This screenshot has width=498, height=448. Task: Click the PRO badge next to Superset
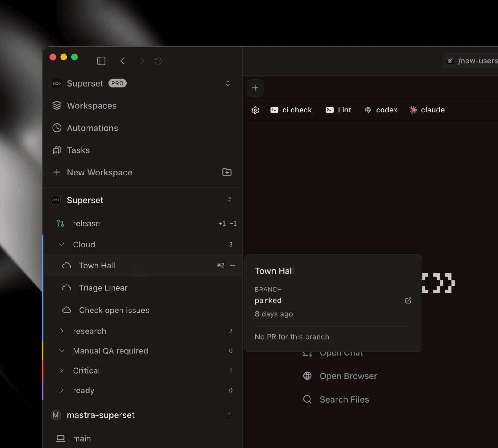pyautogui.click(x=117, y=83)
